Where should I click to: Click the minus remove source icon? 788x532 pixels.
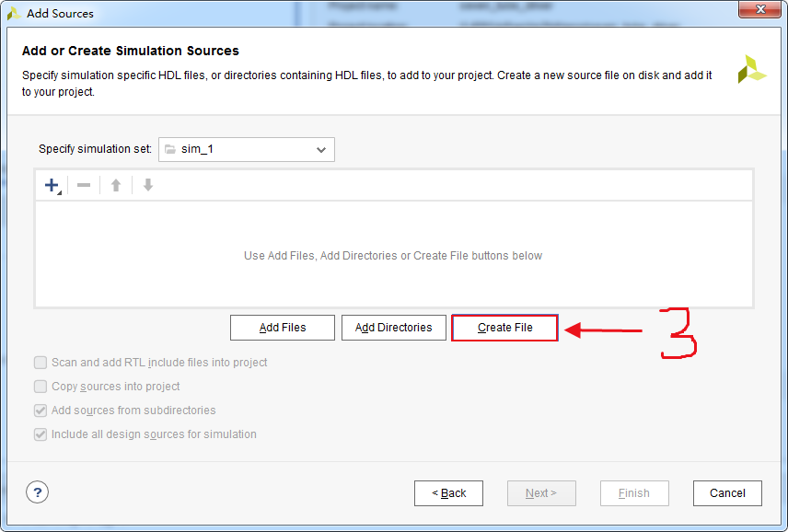pos(84,185)
